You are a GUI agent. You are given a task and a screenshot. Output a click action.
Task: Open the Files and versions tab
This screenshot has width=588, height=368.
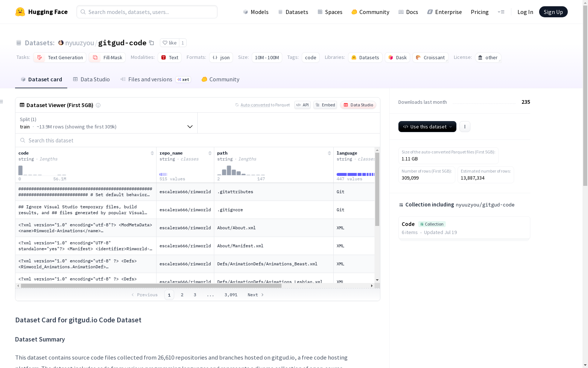tap(155, 79)
